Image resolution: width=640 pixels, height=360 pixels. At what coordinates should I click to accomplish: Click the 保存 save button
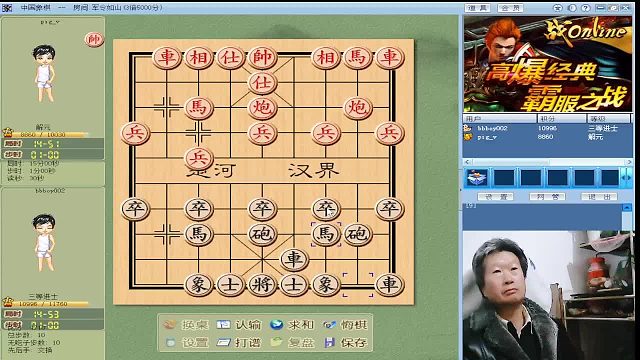click(x=345, y=342)
